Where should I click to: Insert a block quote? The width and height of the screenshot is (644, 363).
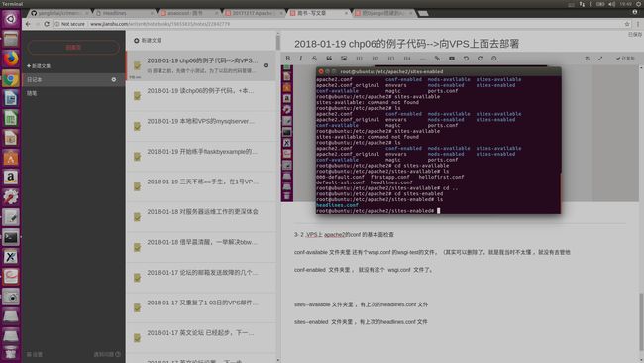pos(329,58)
